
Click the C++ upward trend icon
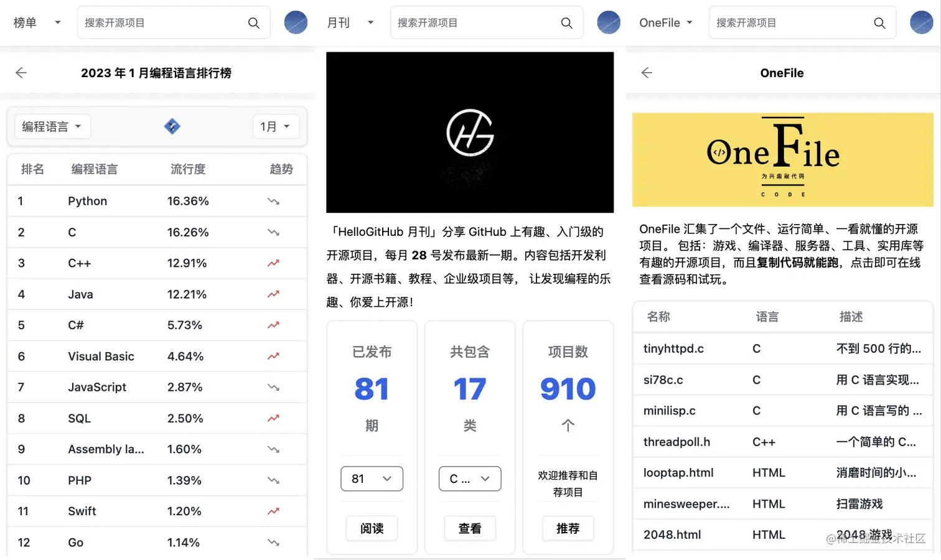point(273,263)
